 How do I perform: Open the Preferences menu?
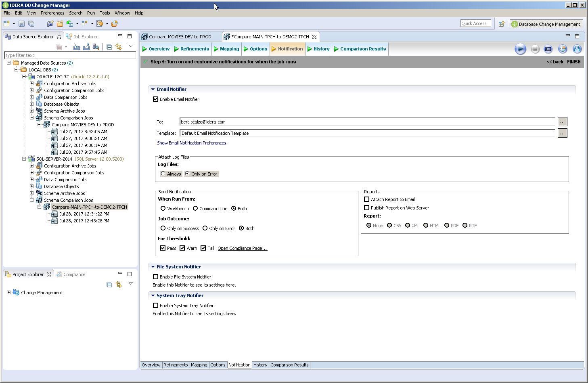point(52,13)
